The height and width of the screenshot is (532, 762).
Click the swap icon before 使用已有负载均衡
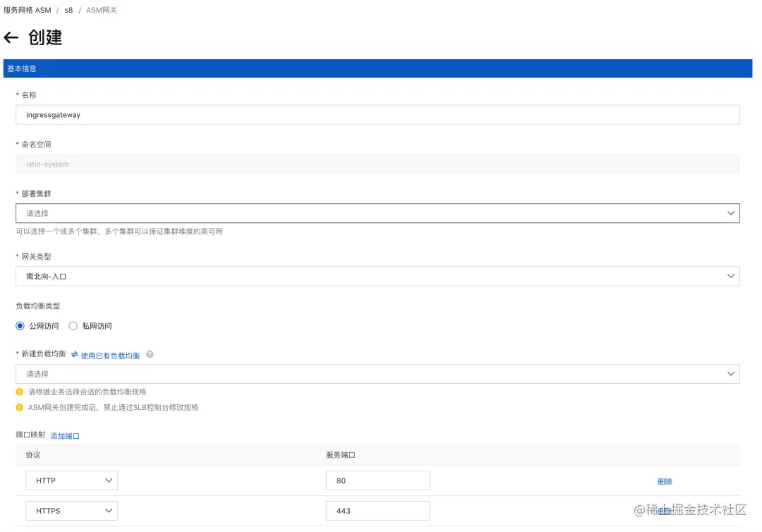tap(74, 355)
